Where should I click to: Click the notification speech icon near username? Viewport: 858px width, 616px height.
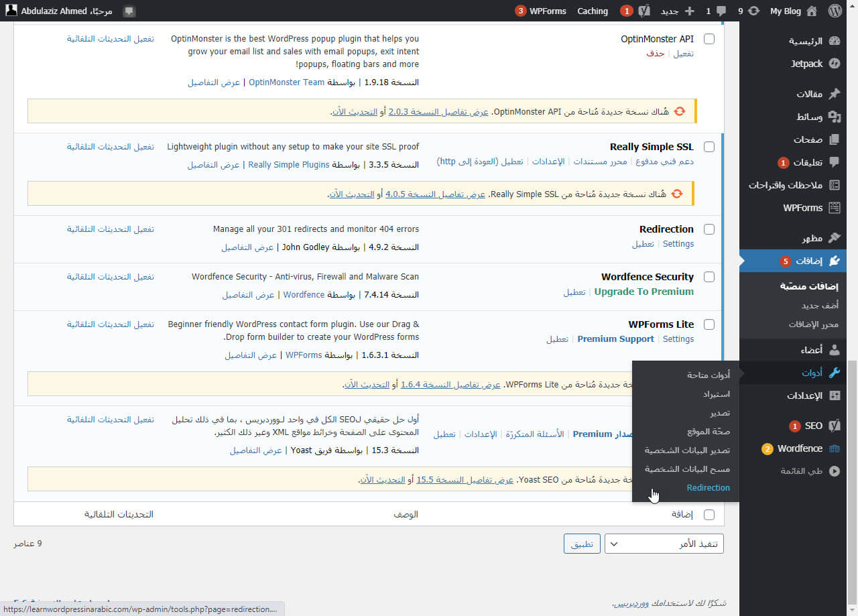tap(129, 11)
